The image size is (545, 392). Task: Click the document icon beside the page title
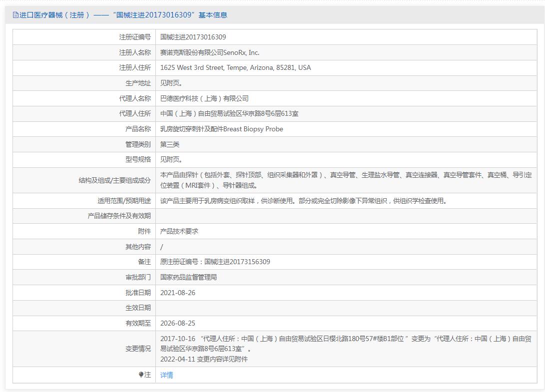pos(15,15)
